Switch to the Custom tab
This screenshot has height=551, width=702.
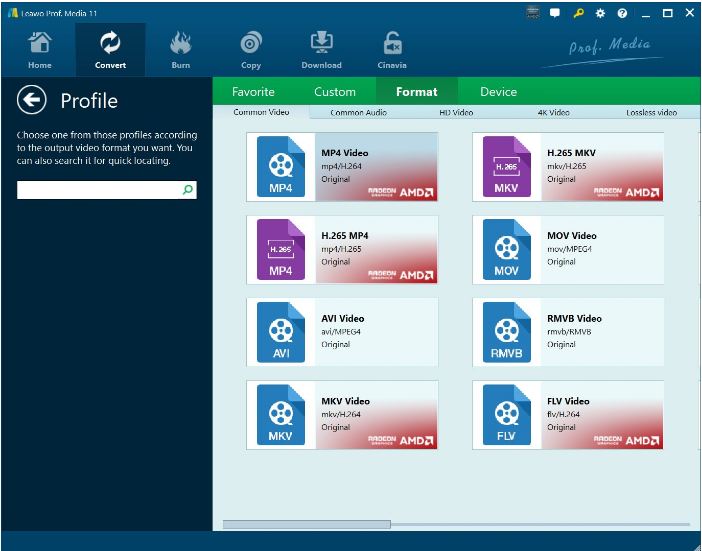tap(335, 91)
